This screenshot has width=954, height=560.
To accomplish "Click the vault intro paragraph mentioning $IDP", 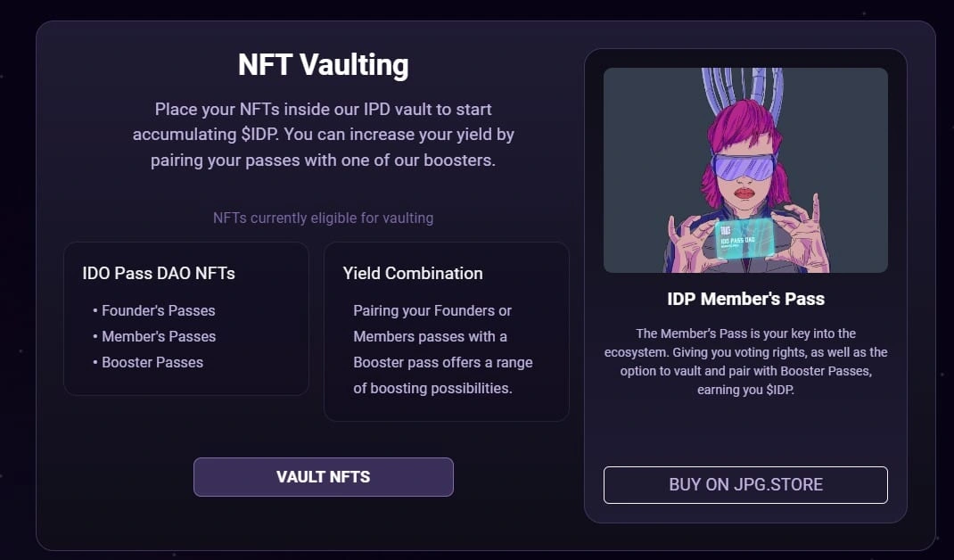I will pos(323,135).
